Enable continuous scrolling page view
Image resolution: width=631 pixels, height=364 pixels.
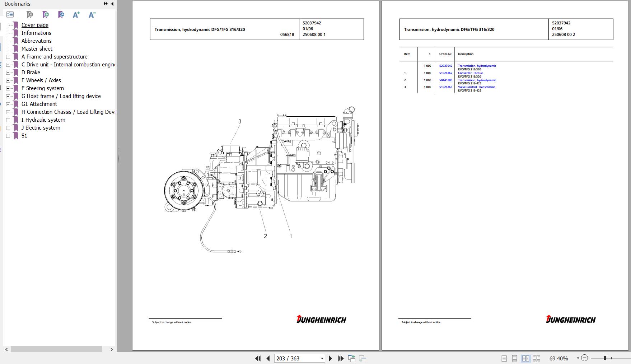(514, 358)
